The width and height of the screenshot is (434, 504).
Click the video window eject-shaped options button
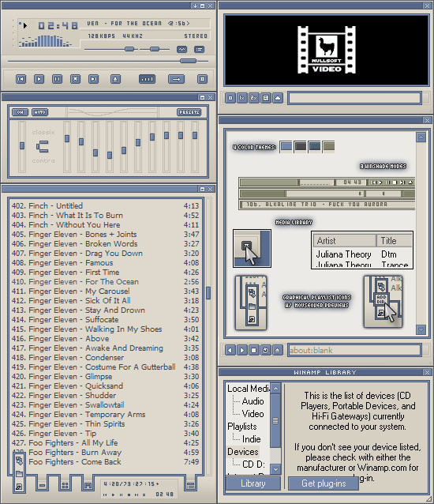(278, 98)
